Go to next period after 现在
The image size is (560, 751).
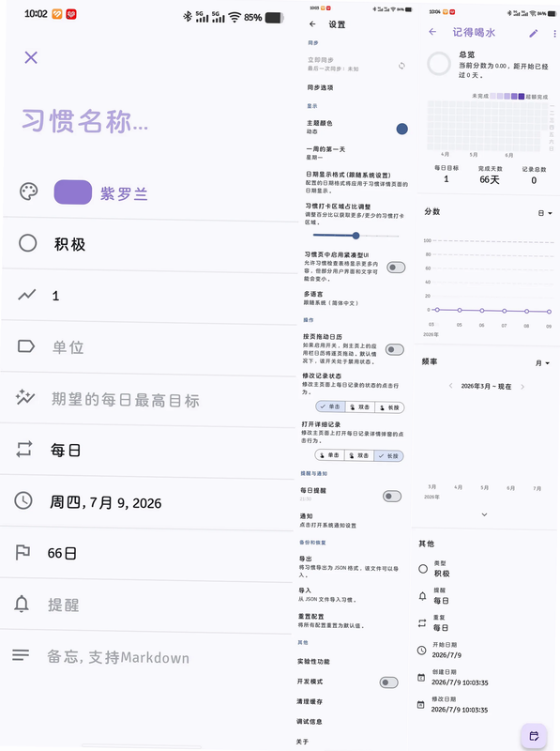[522, 387]
